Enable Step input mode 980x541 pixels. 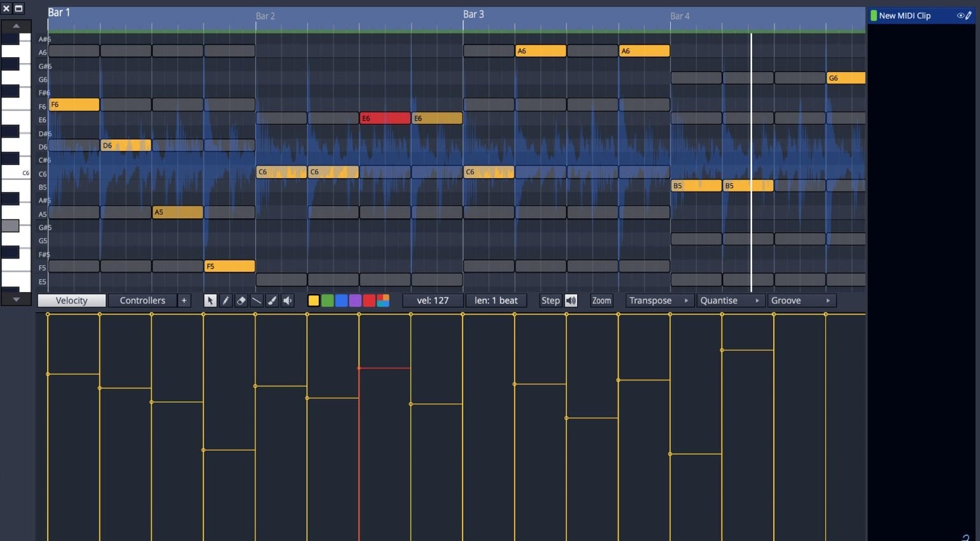(x=550, y=300)
